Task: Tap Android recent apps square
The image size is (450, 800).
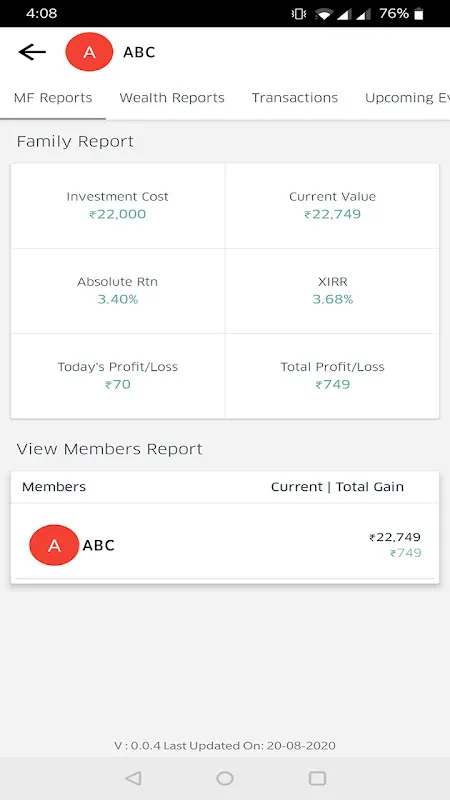Action: [x=317, y=778]
